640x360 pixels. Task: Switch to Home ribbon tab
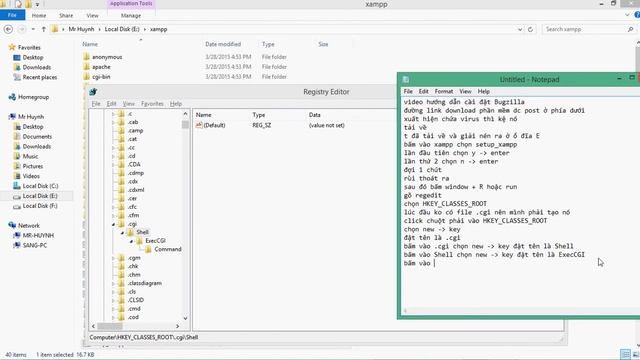(39, 16)
